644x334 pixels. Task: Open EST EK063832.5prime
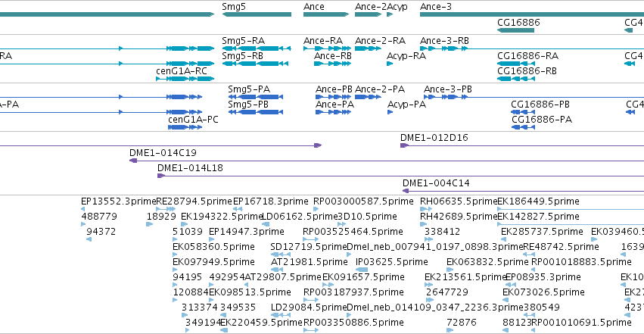click(x=487, y=262)
